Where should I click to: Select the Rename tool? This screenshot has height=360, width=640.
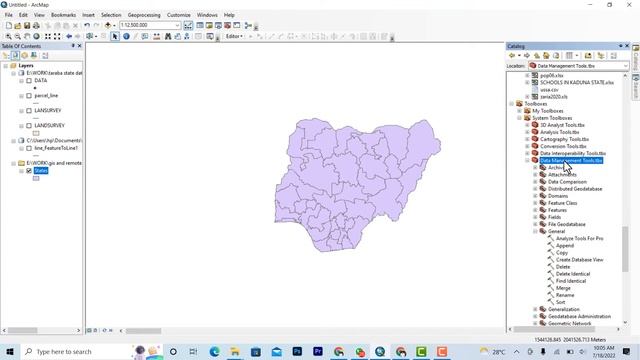[x=565, y=295]
